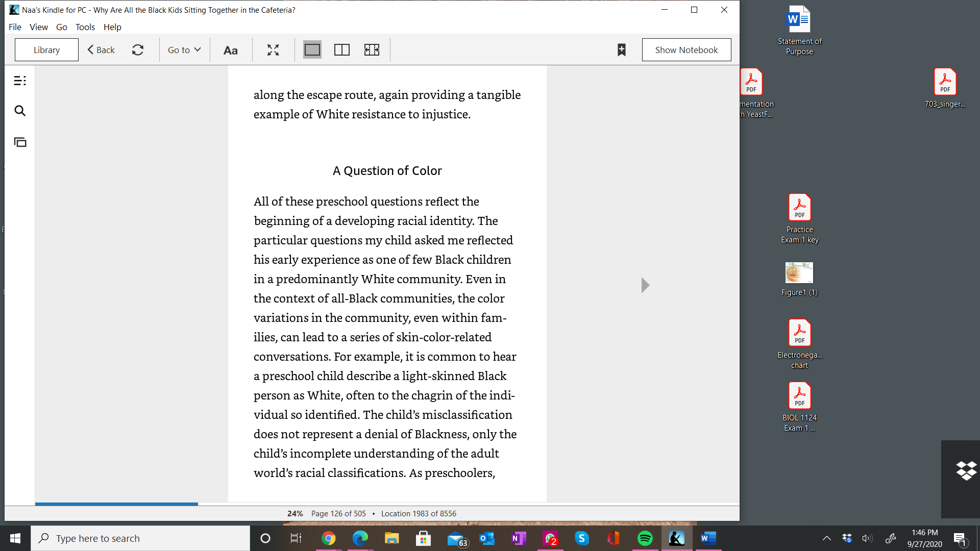Click Show Notebook button

click(x=687, y=50)
